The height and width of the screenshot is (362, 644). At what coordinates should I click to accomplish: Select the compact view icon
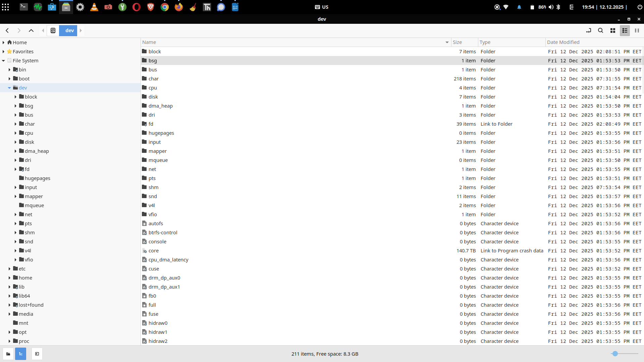point(637,30)
